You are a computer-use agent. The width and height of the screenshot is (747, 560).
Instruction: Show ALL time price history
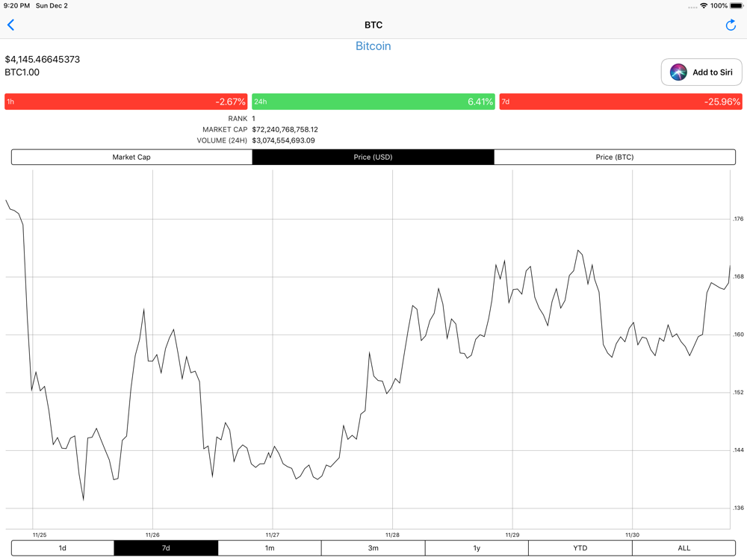[x=684, y=548]
